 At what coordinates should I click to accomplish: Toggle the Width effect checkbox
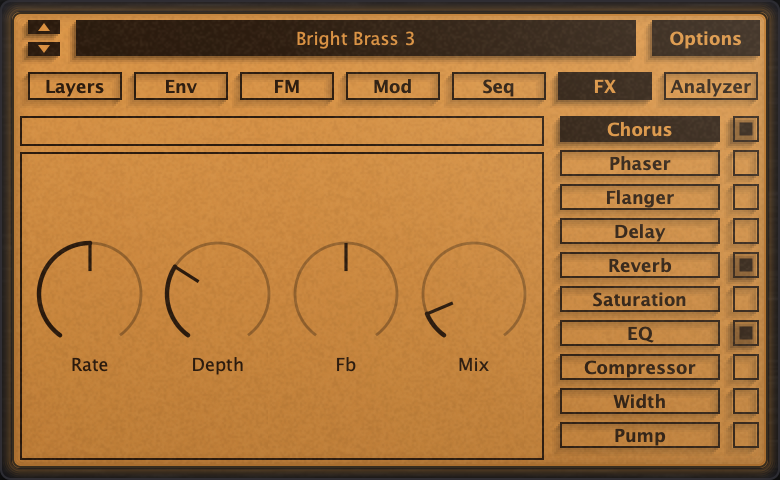(x=745, y=401)
